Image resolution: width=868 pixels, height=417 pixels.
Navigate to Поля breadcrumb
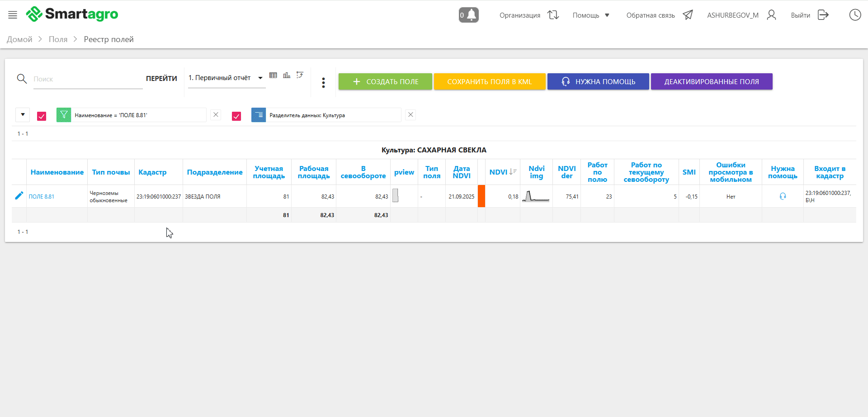[x=58, y=39]
